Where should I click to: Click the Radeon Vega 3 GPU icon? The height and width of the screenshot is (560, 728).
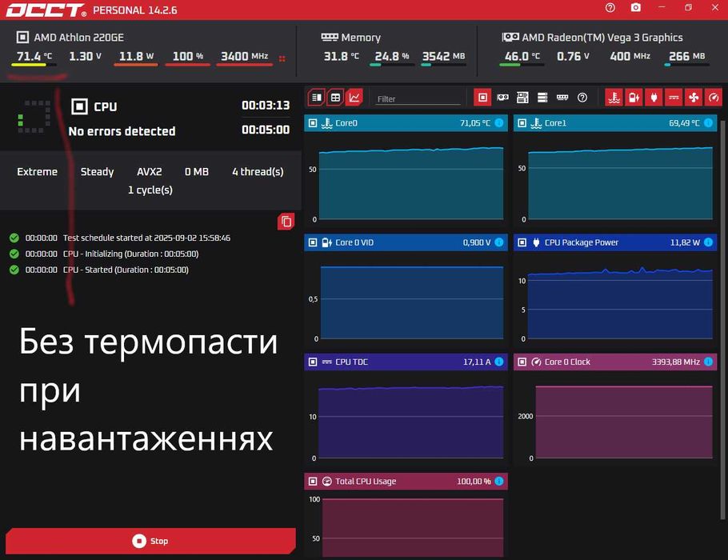tap(510, 37)
